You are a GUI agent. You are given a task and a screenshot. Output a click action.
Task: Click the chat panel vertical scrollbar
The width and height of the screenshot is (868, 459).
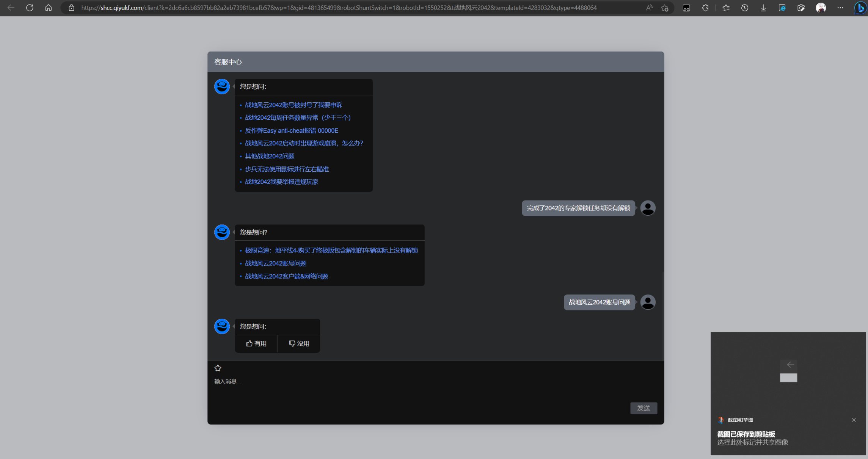[x=663, y=316]
